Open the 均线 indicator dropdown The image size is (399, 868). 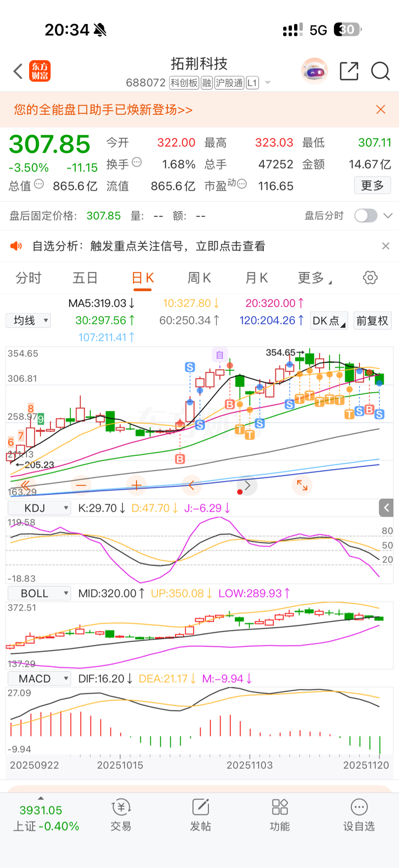coord(29,320)
